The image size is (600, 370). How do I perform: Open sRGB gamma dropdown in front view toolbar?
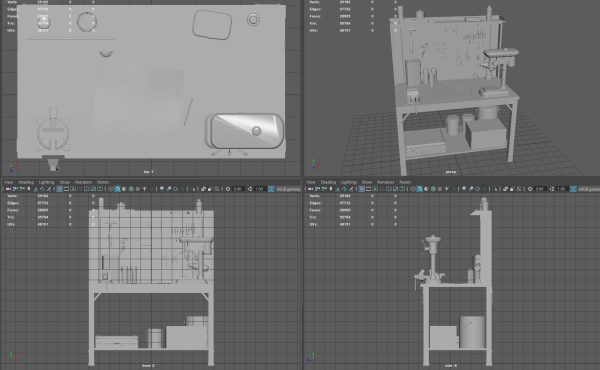click(x=288, y=189)
